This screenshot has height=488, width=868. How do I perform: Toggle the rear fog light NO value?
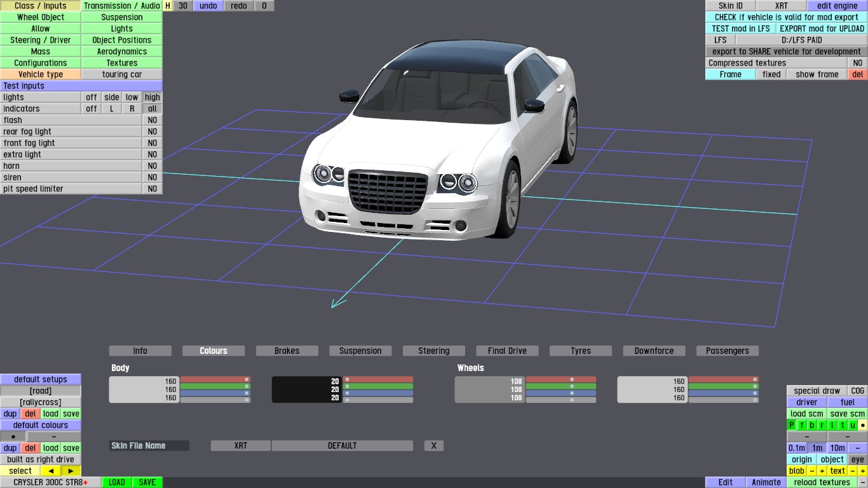pyautogui.click(x=153, y=132)
